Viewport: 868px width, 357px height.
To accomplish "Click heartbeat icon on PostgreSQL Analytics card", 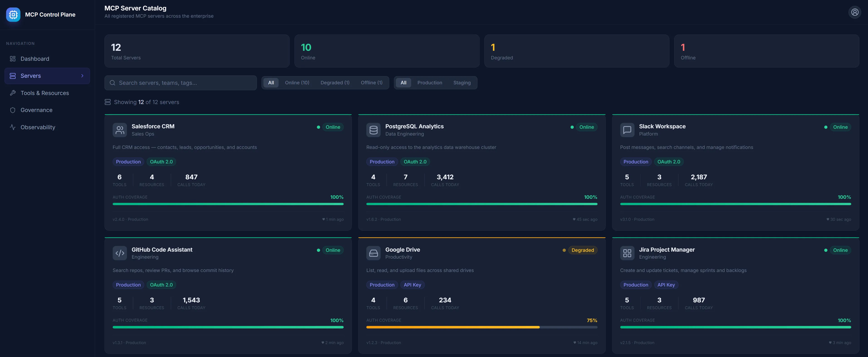I will pos(574,219).
